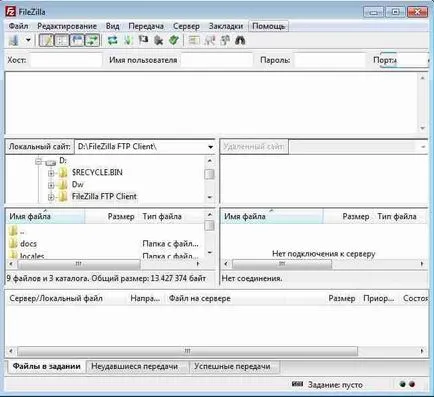Sort local files by Тип файла column
The height and width of the screenshot is (397, 434).
[171, 216]
